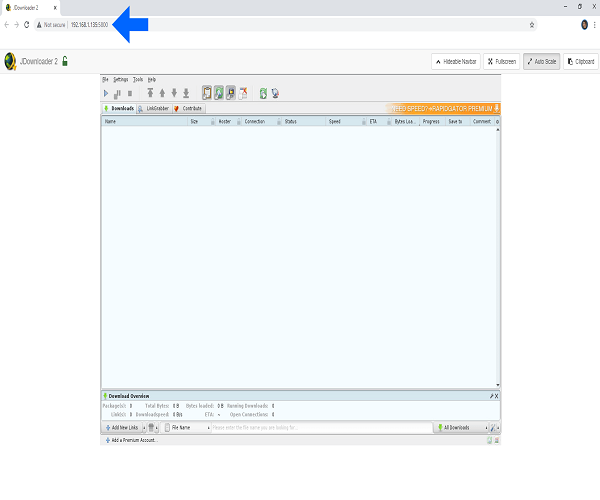600x500 pixels.
Task: Sort by the Bytes Loaded column header
Action: tap(404, 122)
